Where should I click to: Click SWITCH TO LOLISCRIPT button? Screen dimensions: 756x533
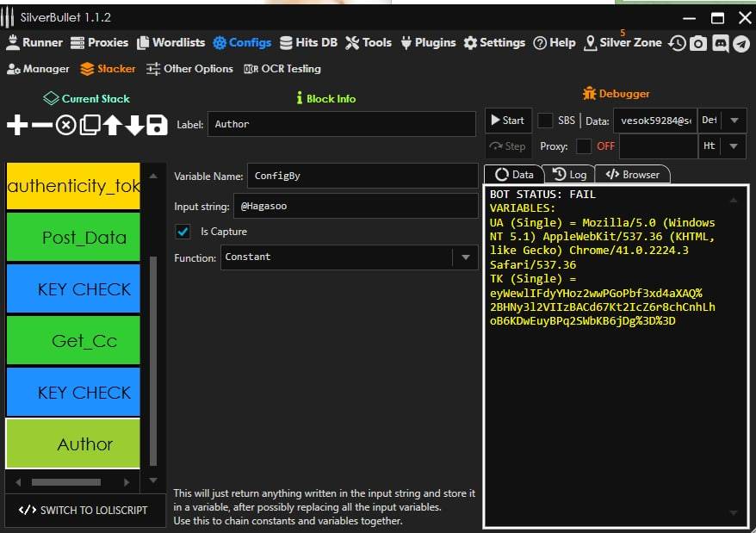84,510
